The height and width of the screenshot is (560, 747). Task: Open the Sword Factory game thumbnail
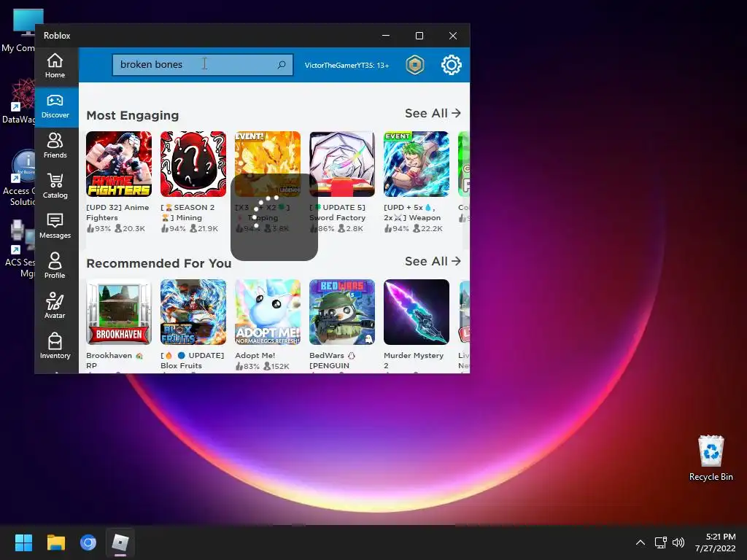point(342,164)
